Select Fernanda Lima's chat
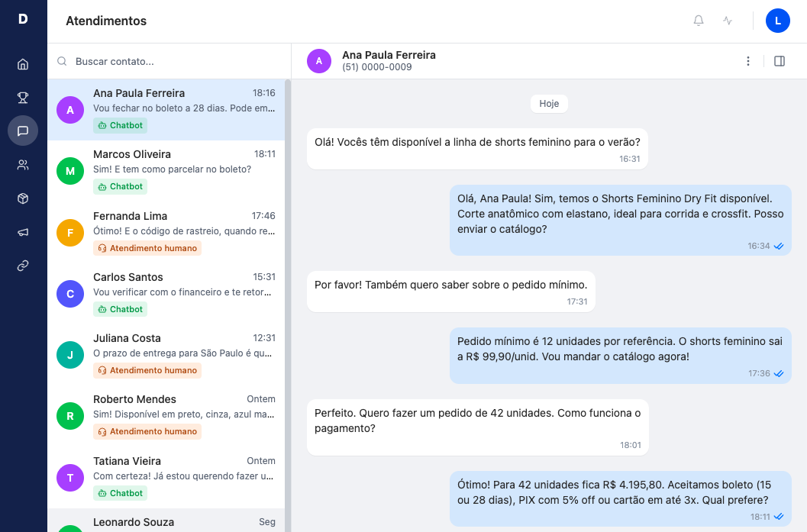The height and width of the screenshot is (532, 807). (168, 231)
